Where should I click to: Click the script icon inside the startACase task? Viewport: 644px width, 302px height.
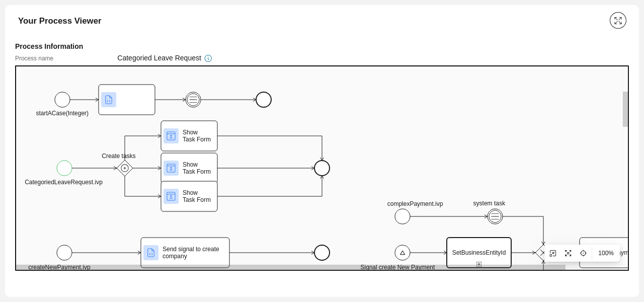click(109, 100)
